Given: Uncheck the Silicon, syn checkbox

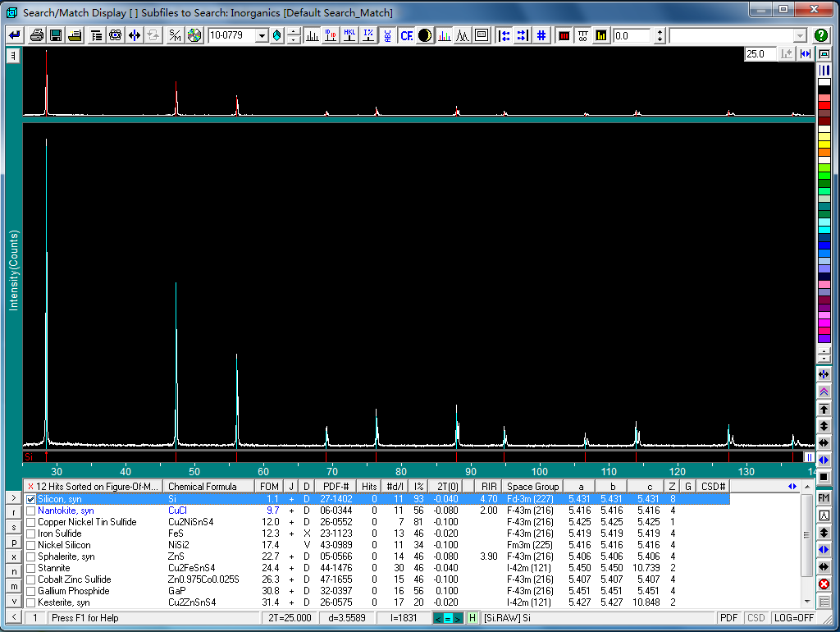Looking at the screenshot, I should (x=31, y=499).
